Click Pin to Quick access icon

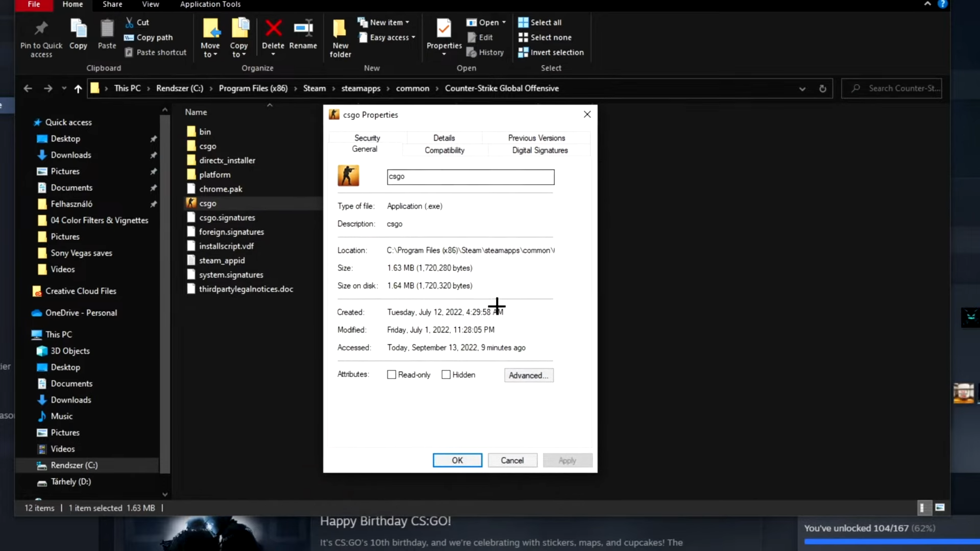pos(41,29)
